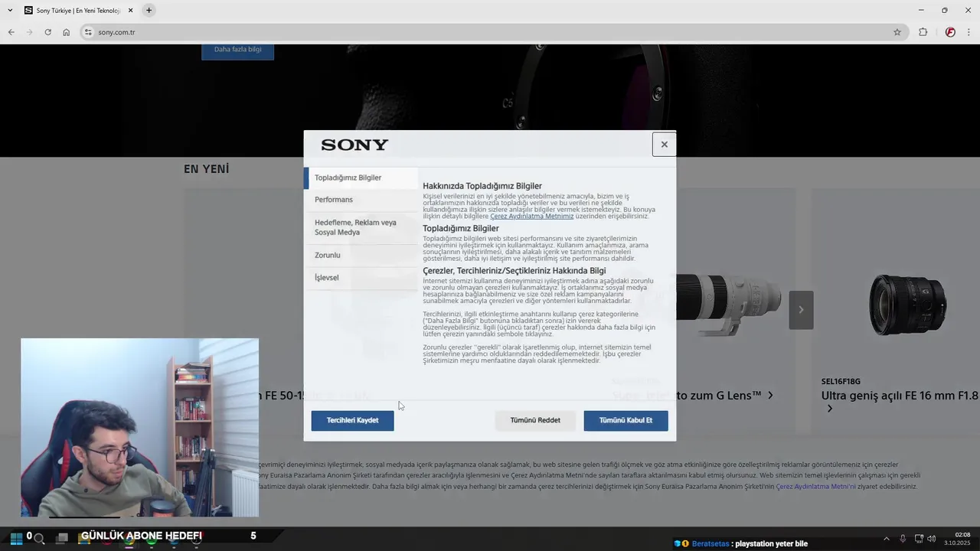Go to the browser home page
Image resolution: width=980 pixels, height=551 pixels.
pos(66,32)
